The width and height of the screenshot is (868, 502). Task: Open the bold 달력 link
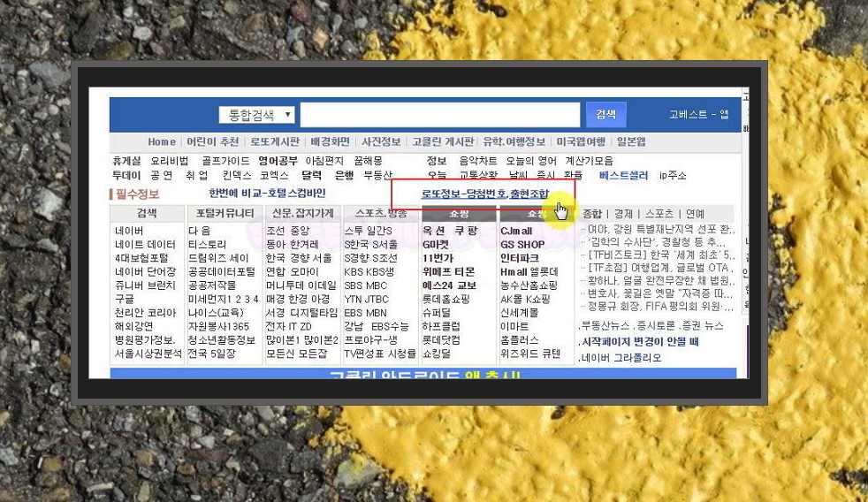pos(312,176)
